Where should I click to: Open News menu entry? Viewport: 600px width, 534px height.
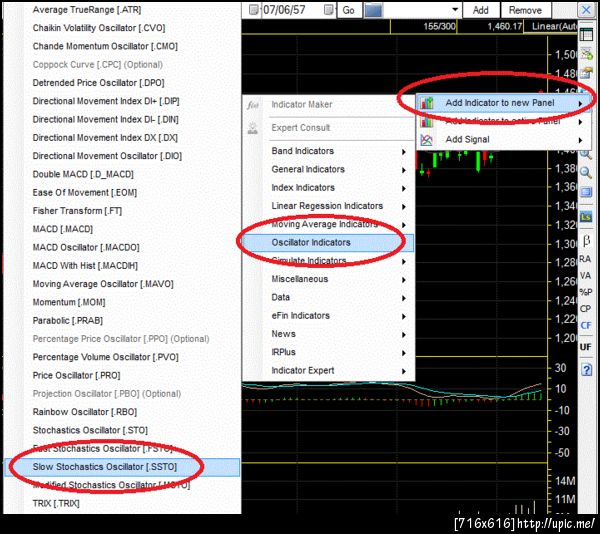328,334
